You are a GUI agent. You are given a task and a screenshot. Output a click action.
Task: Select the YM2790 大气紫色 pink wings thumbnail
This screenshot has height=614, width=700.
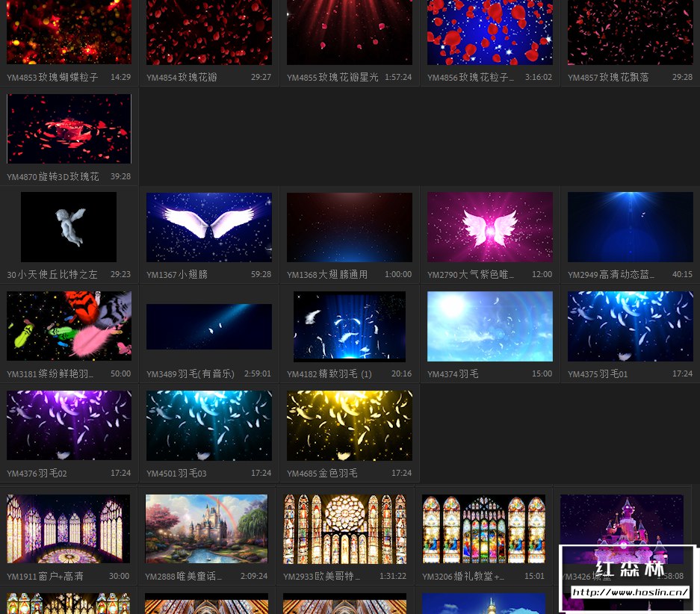[x=490, y=227]
